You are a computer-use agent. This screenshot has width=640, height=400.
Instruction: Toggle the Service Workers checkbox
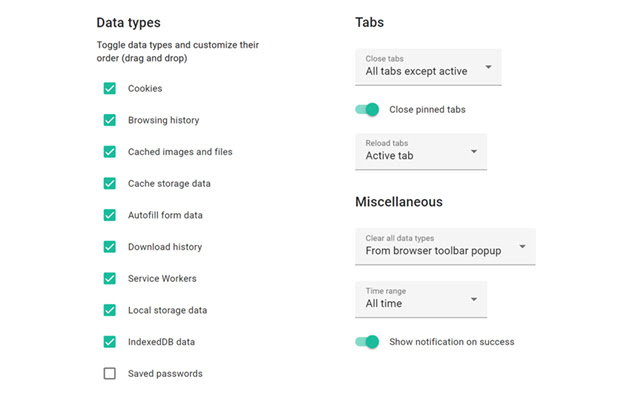(x=110, y=278)
